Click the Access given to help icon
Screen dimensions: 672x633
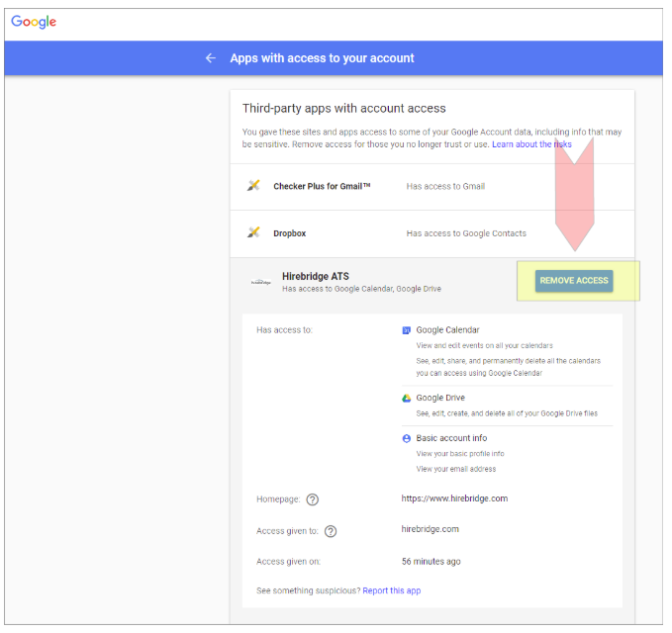click(x=331, y=531)
